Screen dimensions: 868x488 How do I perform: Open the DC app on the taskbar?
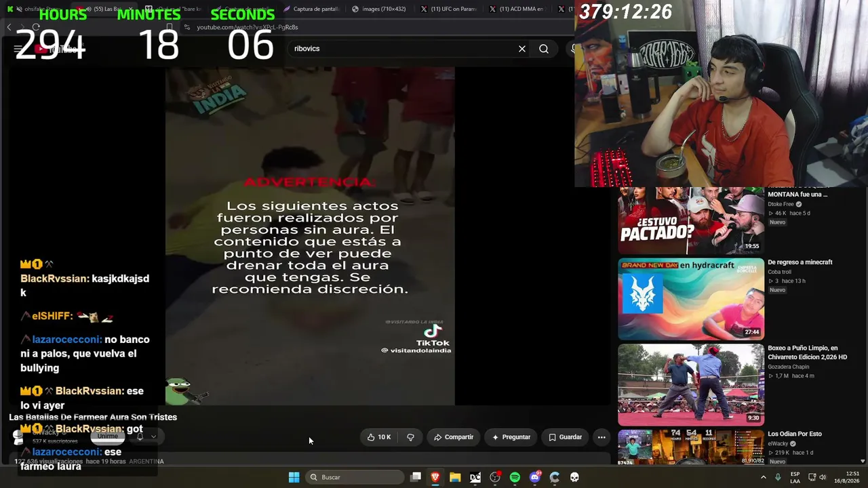475,477
